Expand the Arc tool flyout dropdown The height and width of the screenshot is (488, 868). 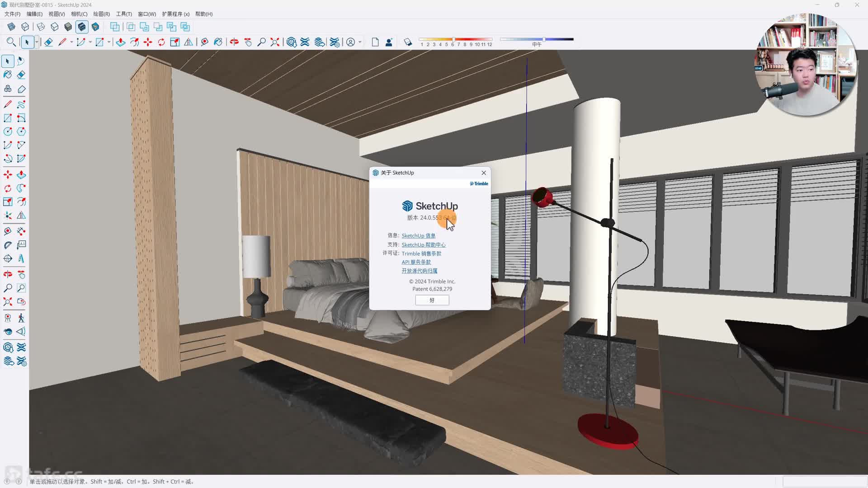pos(90,42)
